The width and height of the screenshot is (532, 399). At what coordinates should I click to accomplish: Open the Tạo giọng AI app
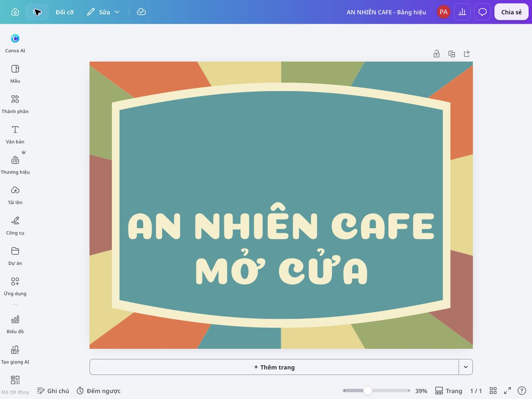(x=15, y=355)
